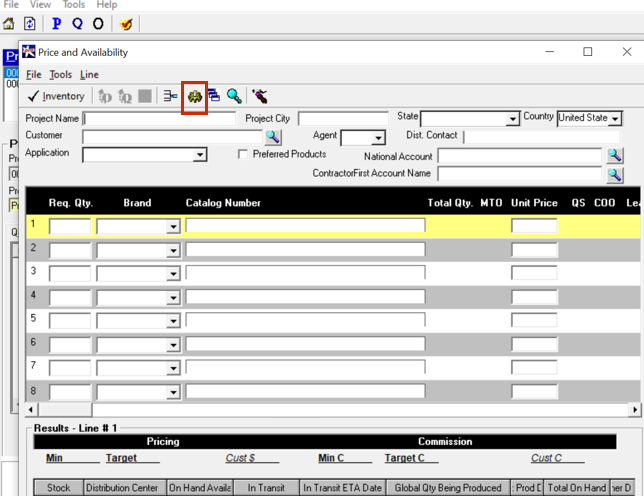Click the National Account lookup magnifier icon

615,155
